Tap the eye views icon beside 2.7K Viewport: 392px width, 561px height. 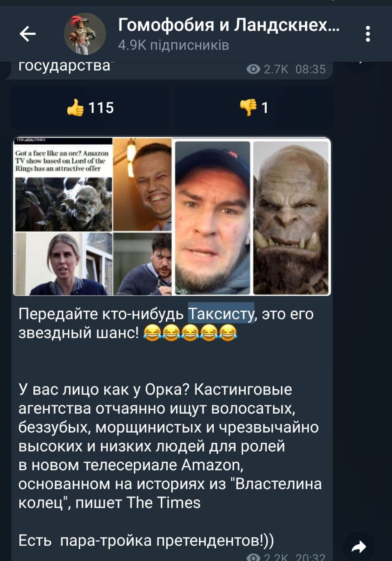pos(253,69)
